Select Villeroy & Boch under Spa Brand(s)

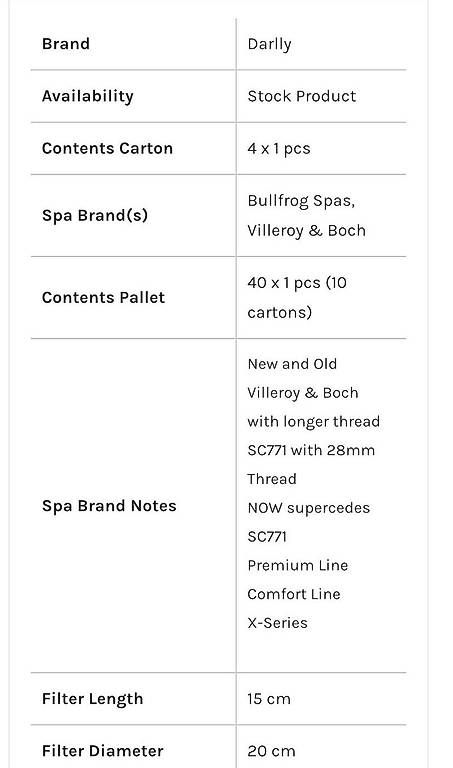point(307,230)
